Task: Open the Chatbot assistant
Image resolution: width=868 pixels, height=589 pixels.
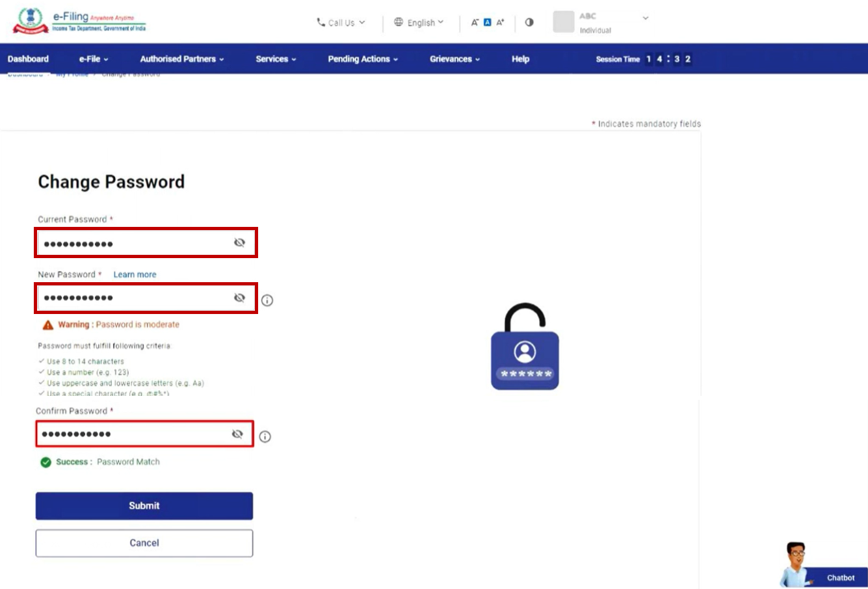Action: tap(818, 566)
